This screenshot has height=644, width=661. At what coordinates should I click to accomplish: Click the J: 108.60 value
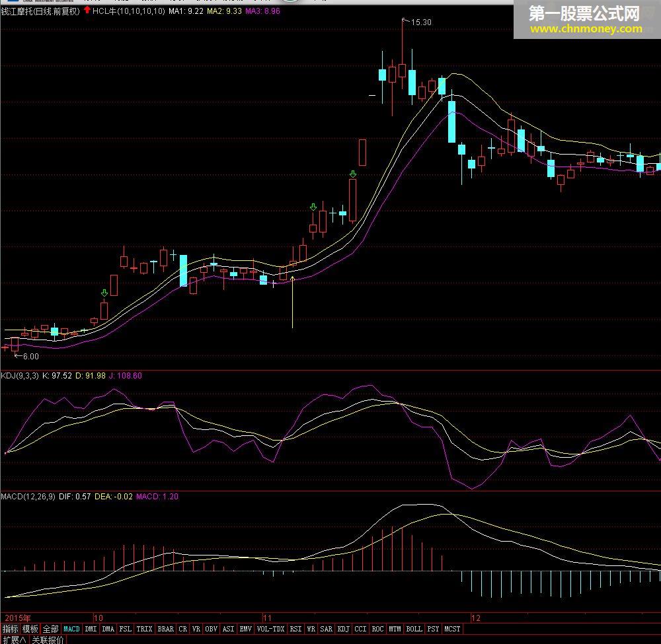[x=125, y=375]
